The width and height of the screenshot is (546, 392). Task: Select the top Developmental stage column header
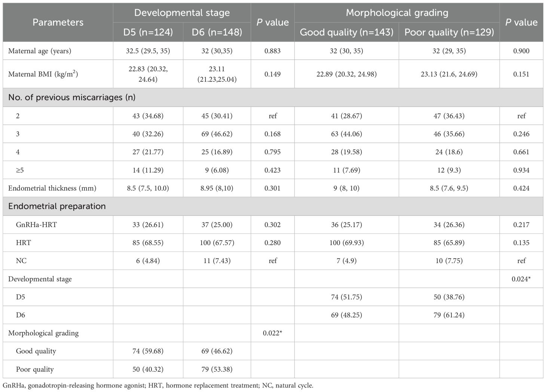pos(182,13)
